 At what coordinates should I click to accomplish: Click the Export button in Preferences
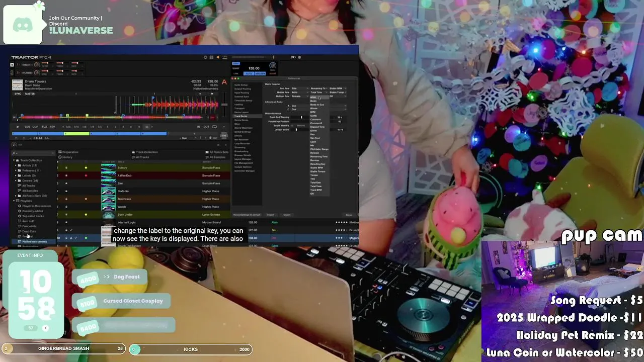coord(287,215)
